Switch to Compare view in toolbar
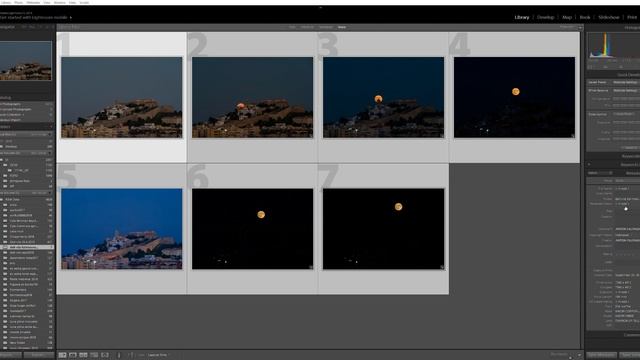The height and width of the screenshot is (360, 640). 83,355
